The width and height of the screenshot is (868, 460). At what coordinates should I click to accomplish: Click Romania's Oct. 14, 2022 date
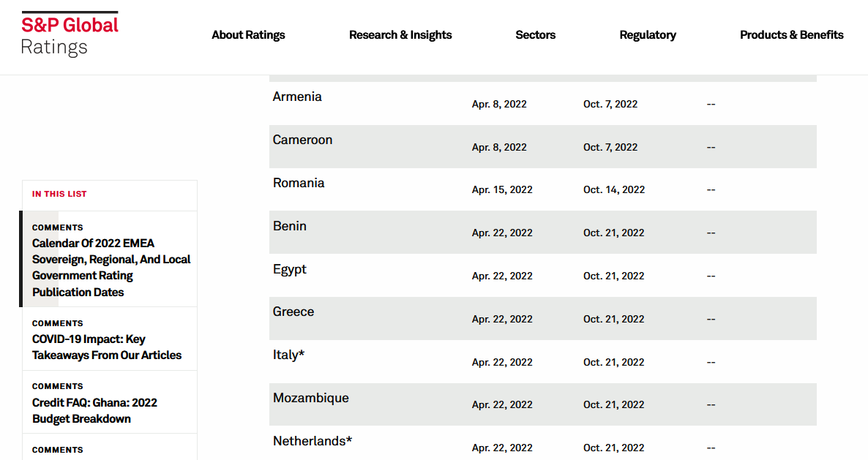[614, 190]
